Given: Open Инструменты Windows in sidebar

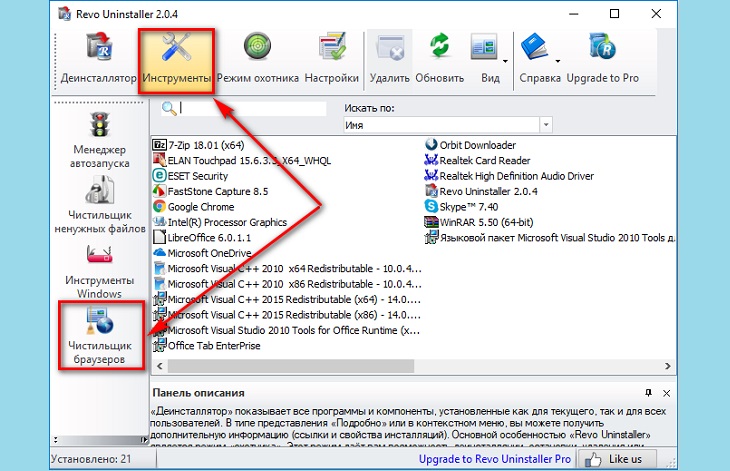Looking at the screenshot, I should point(100,271).
